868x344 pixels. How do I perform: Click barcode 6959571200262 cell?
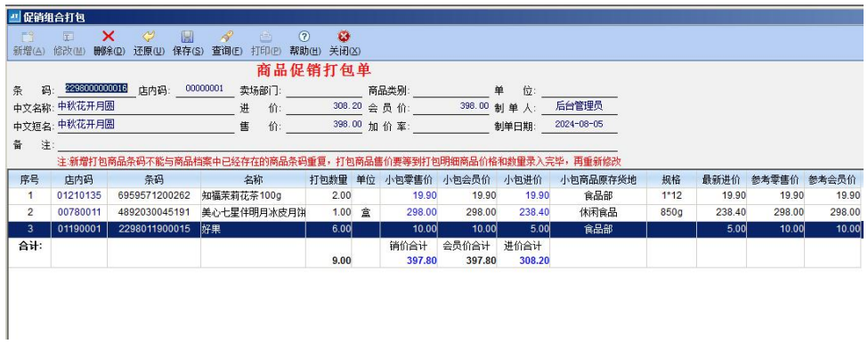tap(154, 195)
